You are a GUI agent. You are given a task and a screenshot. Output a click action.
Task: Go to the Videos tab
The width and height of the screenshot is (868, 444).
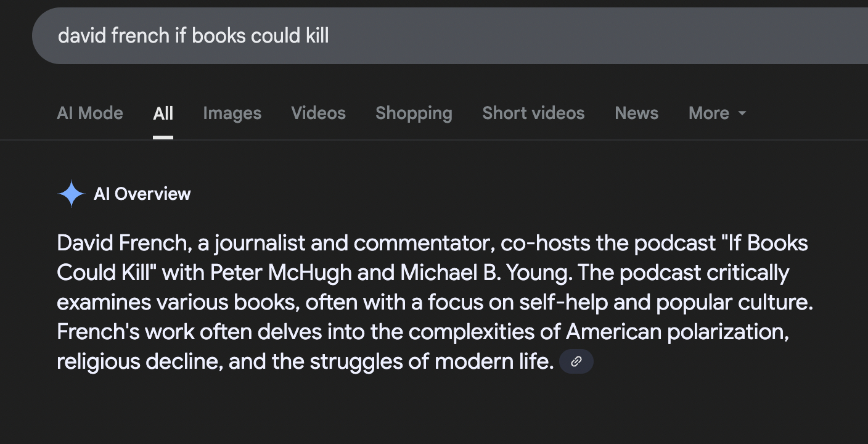pos(318,113)
